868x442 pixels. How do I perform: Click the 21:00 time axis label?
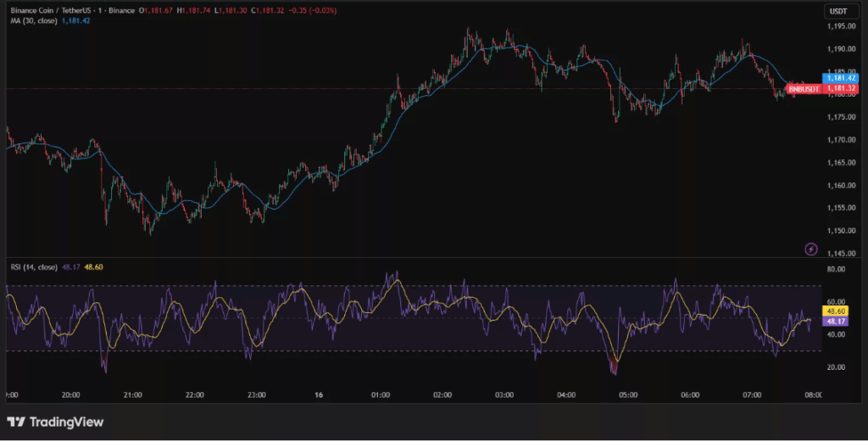pyautogui.click(x=133, y=394)
